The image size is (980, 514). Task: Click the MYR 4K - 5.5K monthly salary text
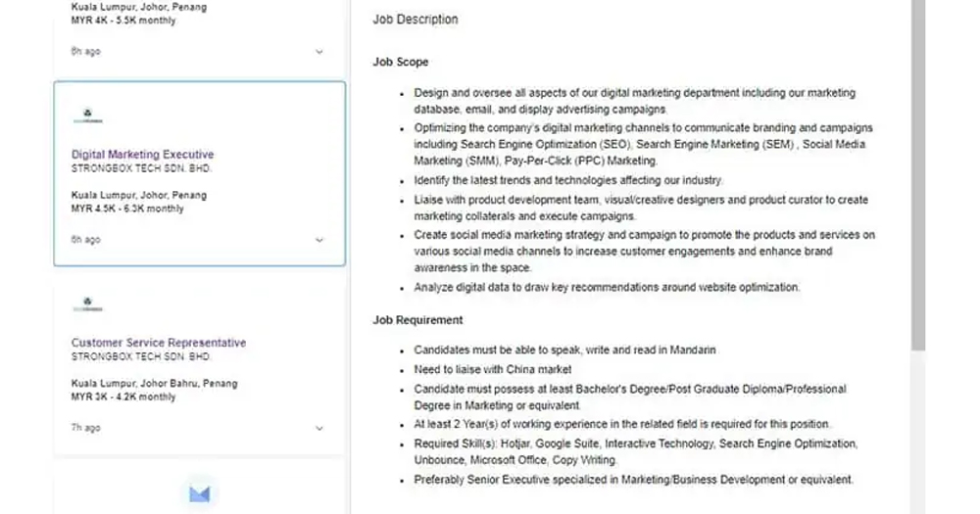click(x=124, y=20)
